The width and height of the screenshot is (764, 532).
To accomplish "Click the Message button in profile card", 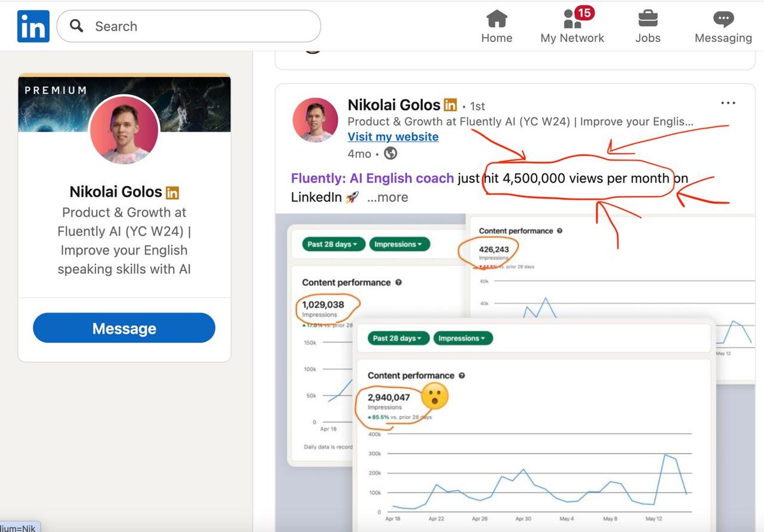I will [124, 328].
